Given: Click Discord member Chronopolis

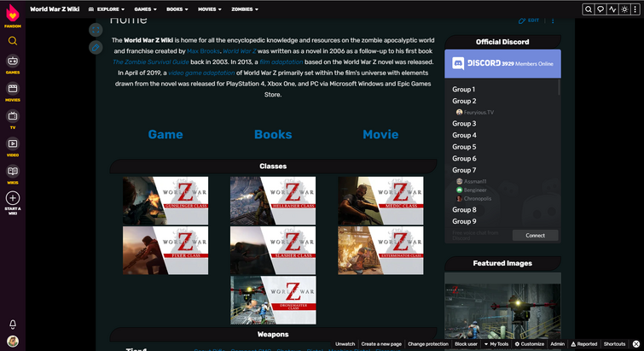Looking at the screenshot, I should point(473,198).
